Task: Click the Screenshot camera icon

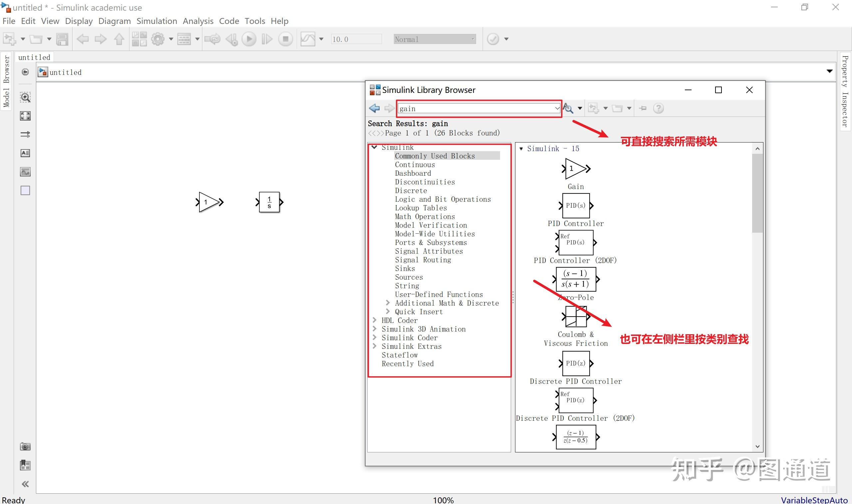Action: [25, 446]
